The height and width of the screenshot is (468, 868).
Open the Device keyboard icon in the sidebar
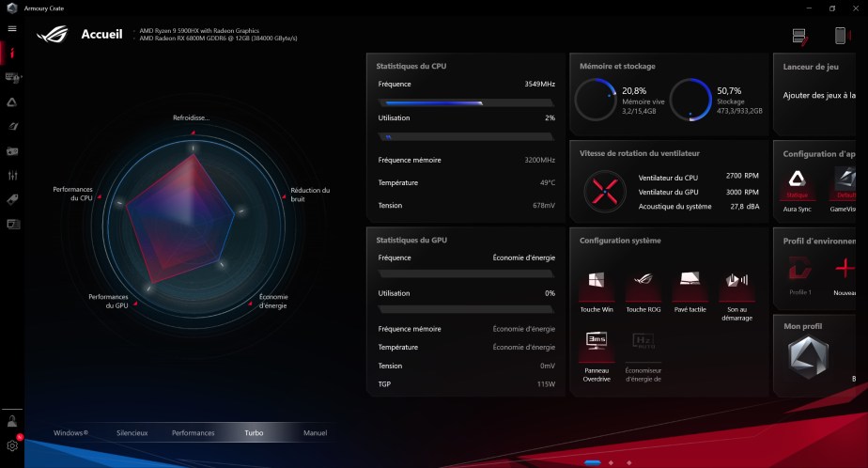click(x=12, y=78)
